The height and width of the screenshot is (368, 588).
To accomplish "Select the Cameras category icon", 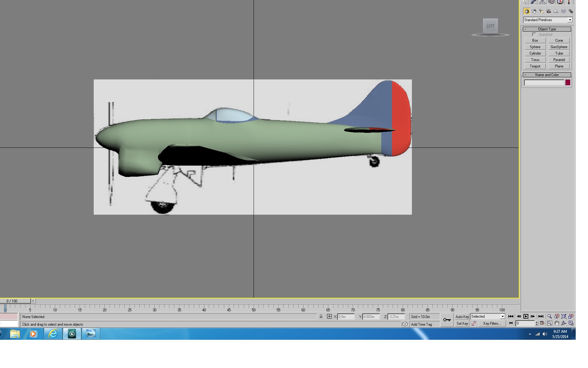I will (x=549, y=11).
